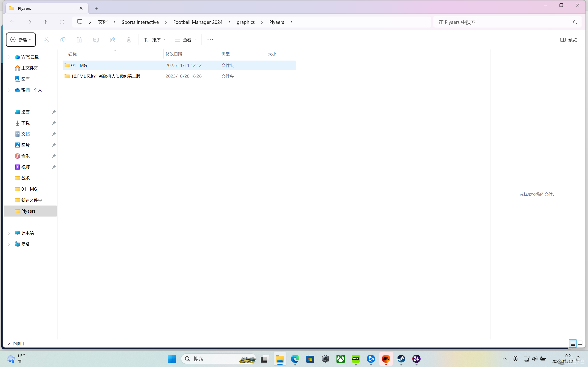Screen dimensions: 588x367
Task: Go up one folder level
Action: tap(45, 22)
